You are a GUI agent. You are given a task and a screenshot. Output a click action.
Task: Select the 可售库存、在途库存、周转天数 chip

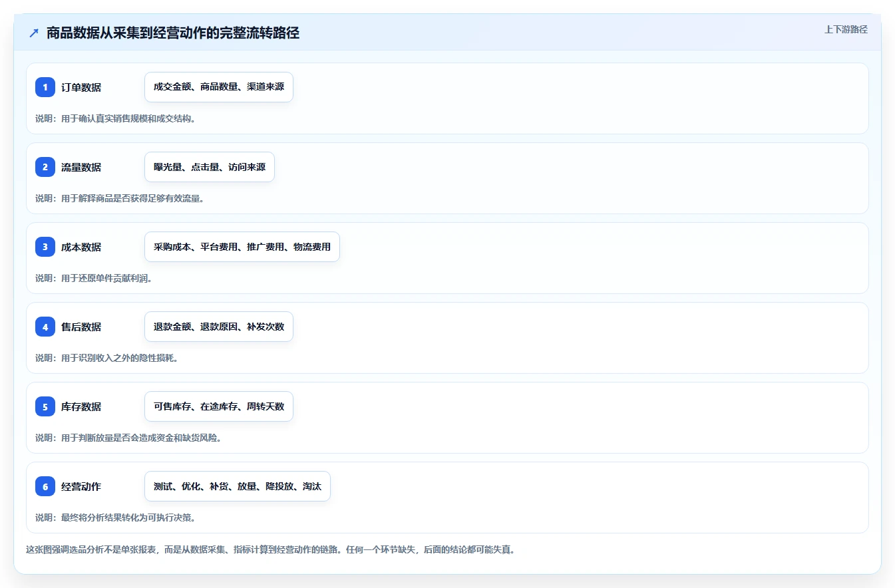point(219,406)
